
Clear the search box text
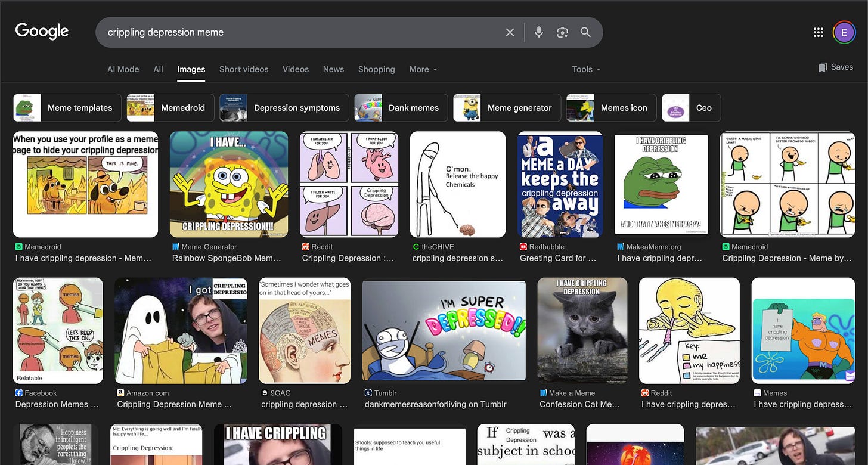tap(510, 32)
